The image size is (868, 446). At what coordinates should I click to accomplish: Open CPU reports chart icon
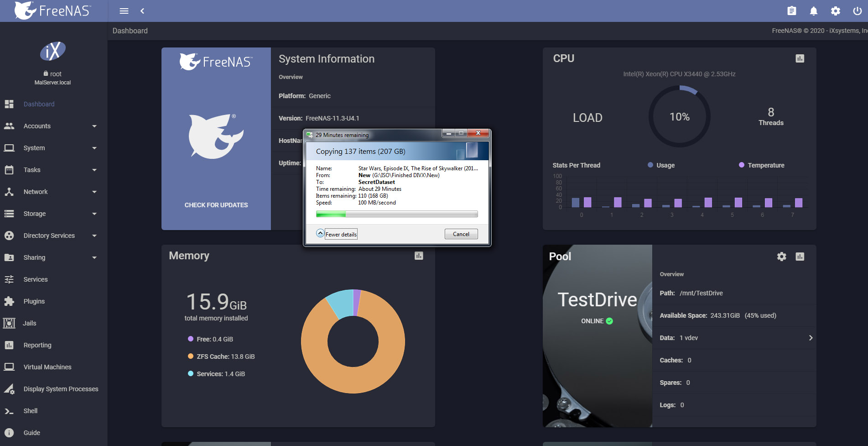tap(800, 58)
